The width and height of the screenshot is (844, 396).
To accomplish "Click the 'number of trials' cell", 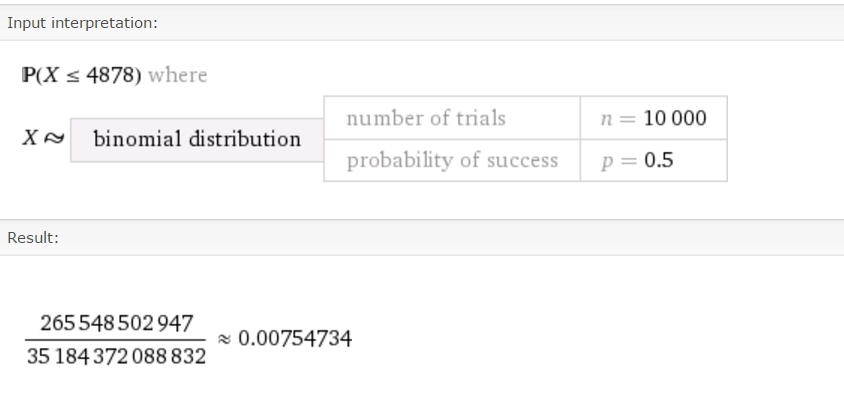I will point(452,118).
